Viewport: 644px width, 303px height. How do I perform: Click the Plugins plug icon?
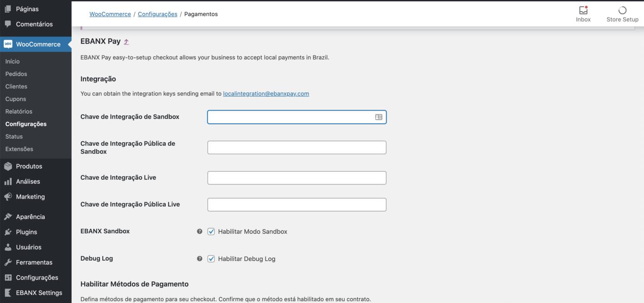tap(8, 232)
